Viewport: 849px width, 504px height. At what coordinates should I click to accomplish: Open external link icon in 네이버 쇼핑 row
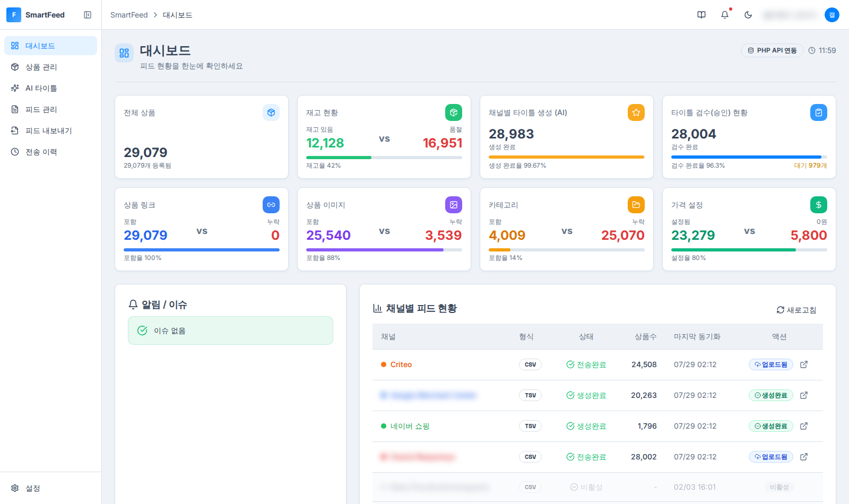pyautogui.click(x=804, y=426)
